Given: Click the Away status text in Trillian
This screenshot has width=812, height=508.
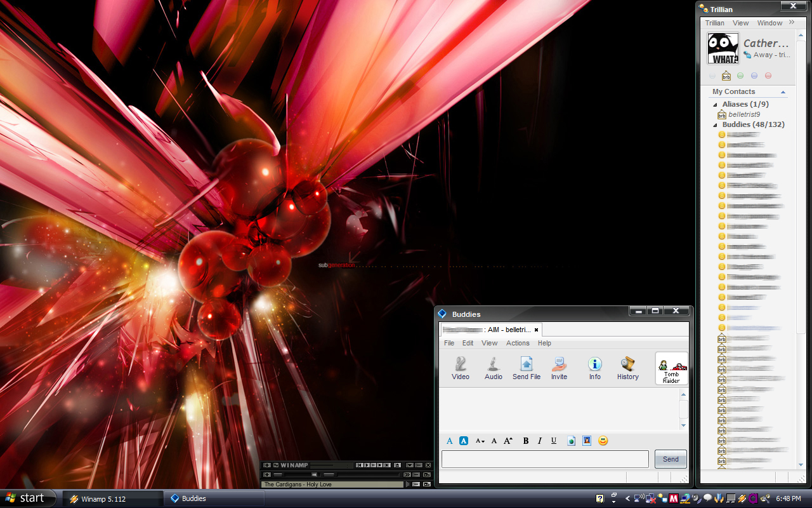Looking at the screenshot, I should pos(771,55).
